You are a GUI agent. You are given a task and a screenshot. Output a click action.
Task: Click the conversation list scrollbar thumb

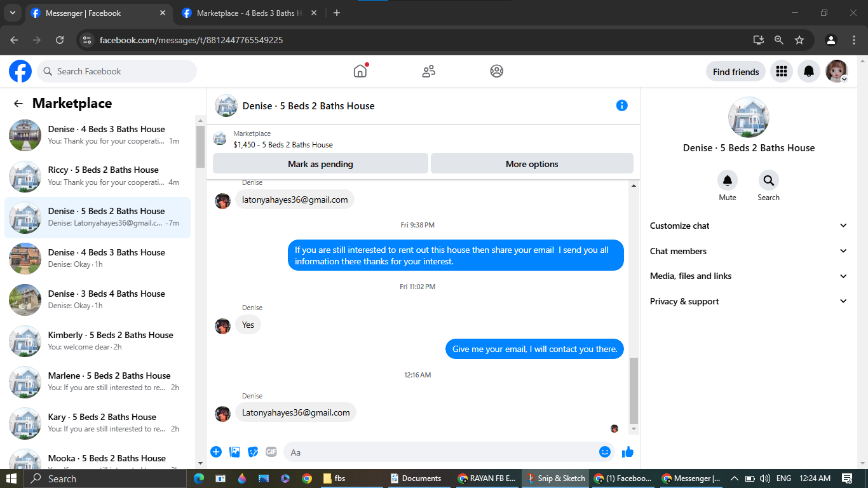(200, 147)
